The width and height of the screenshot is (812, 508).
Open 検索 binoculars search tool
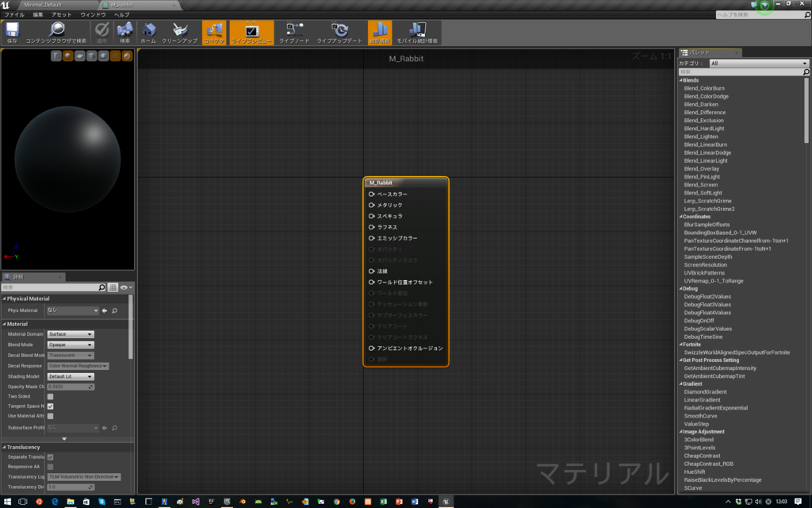point(124,32)
